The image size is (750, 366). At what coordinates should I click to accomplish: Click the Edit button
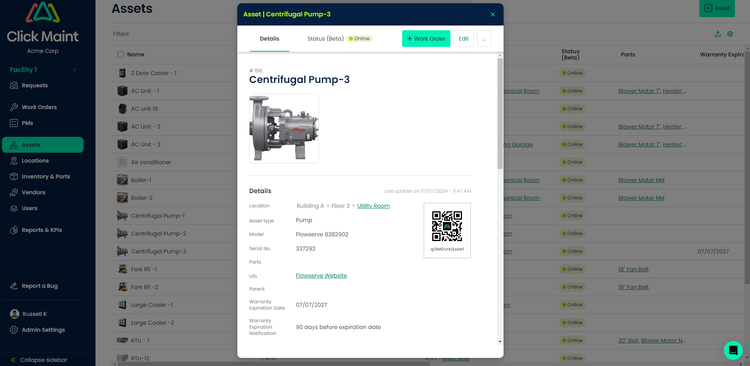463,39
